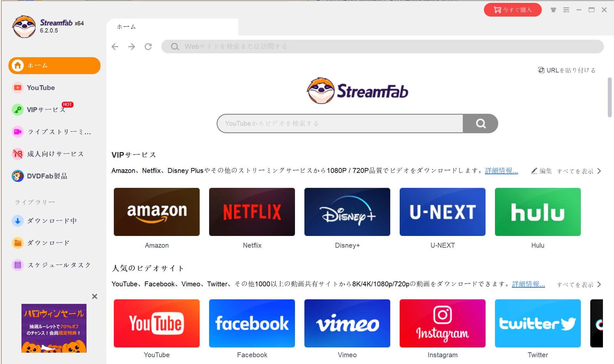
Task: Open the partially visible TikTok tile
Action: 597,323
